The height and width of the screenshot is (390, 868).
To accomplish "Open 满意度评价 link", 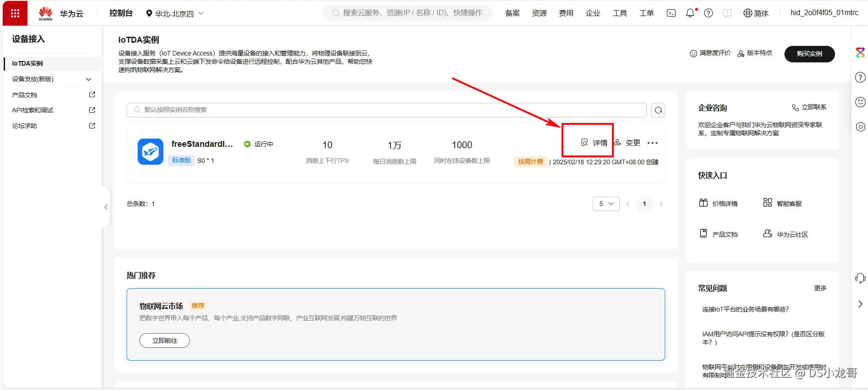I will 711,53.
